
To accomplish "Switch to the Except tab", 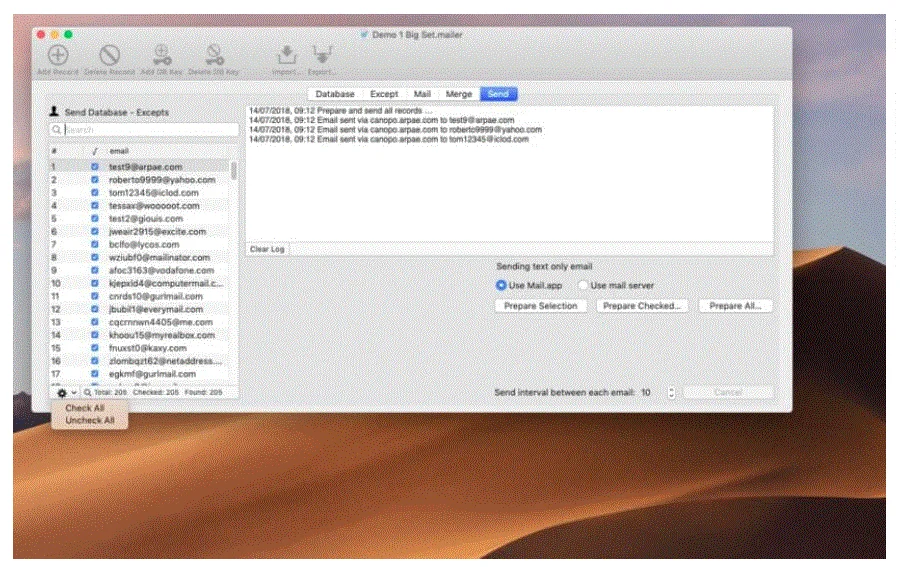I will point(384,94).
